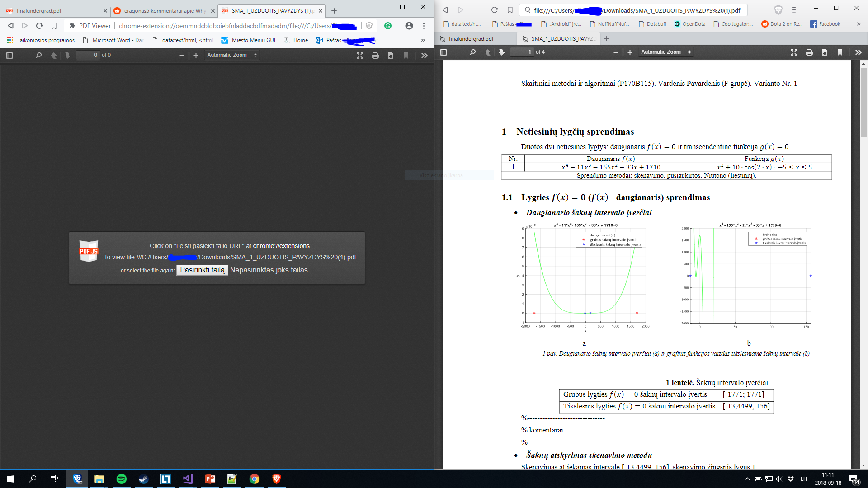
Task: Enter presentation mode in right PDF viewer
Action: [x=794, y=52]
